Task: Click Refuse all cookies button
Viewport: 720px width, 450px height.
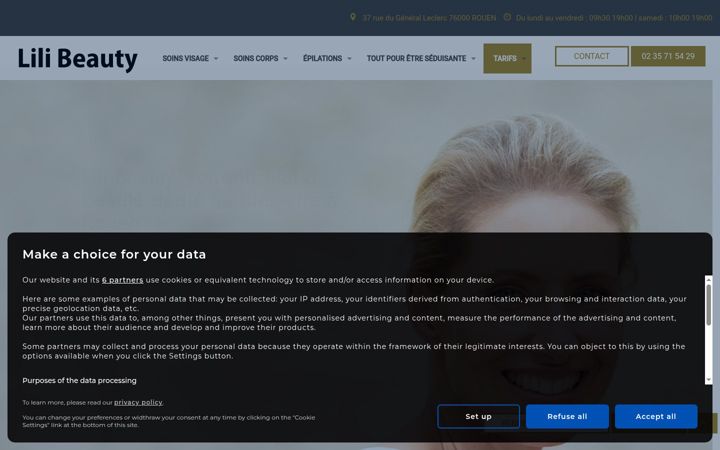Action: pyautogui.click(x=567, y=416)
